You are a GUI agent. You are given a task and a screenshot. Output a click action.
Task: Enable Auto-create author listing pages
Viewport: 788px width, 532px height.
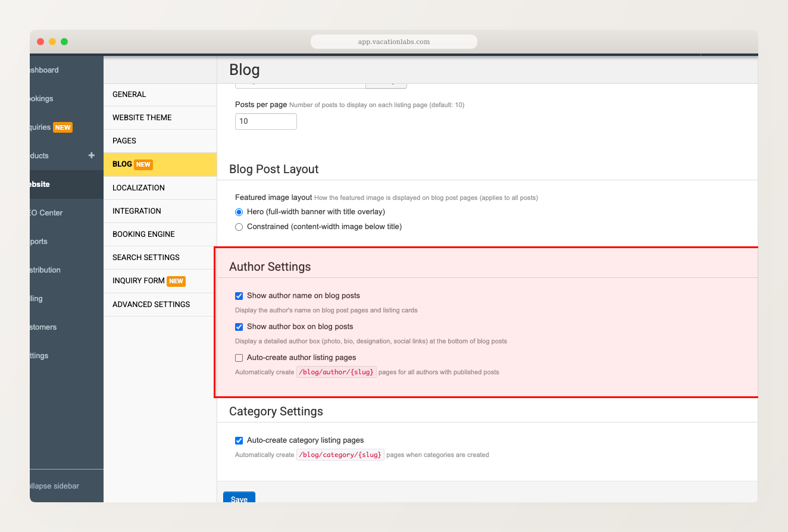click(239, 358)
